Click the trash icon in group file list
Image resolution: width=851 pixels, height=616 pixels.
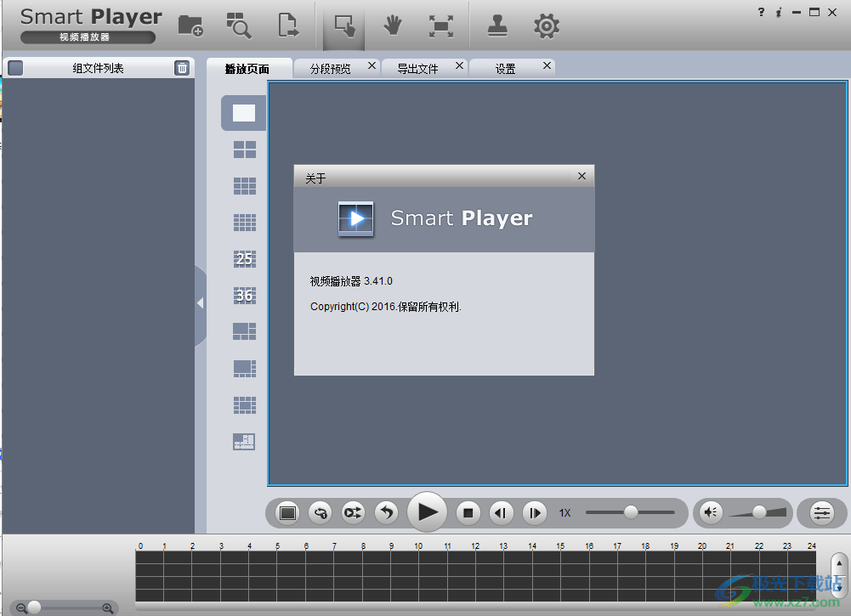point(182,67)
